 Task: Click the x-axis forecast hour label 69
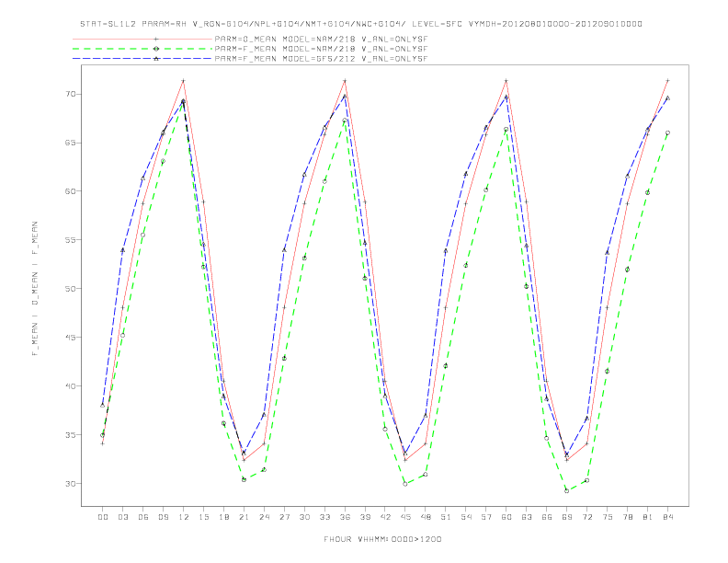tap(567, 517)
